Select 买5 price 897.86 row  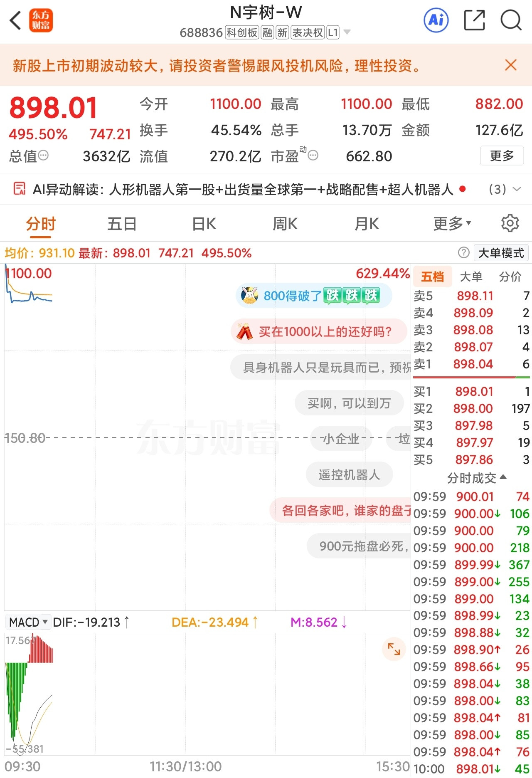click(471, 459)
